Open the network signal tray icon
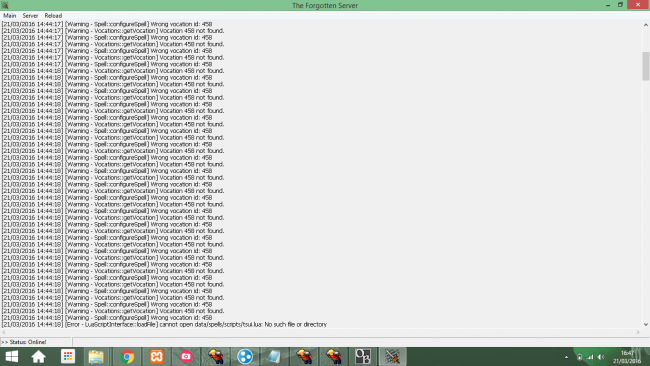Image resolution: width=650 pixels, height=366 pixels. pos(590,357)
